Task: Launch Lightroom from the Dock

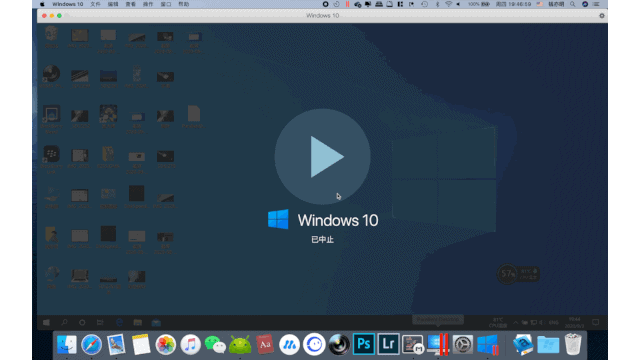Action: (388, 344)
